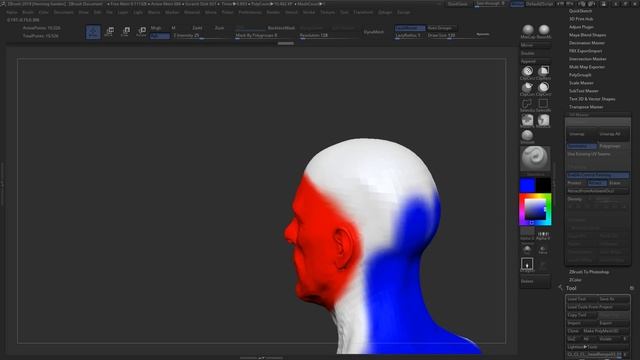This screenshot has height=360, width=640.
Task: Open the Render menu
Action: click(273, 12)
